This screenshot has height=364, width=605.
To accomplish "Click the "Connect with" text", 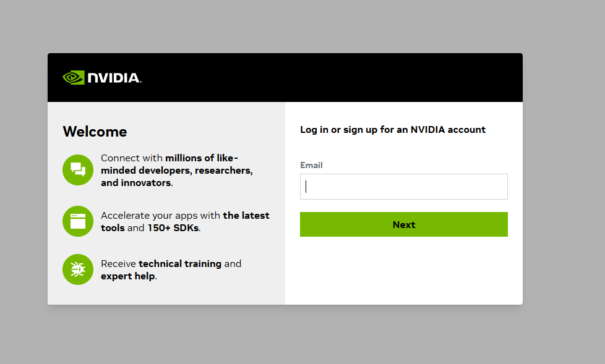I will point(132,158).
